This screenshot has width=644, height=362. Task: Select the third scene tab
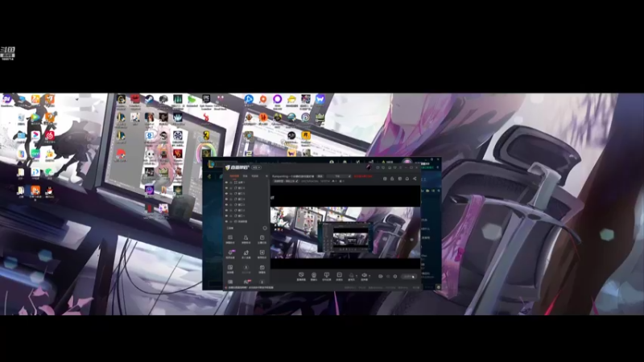click(254, 176)
